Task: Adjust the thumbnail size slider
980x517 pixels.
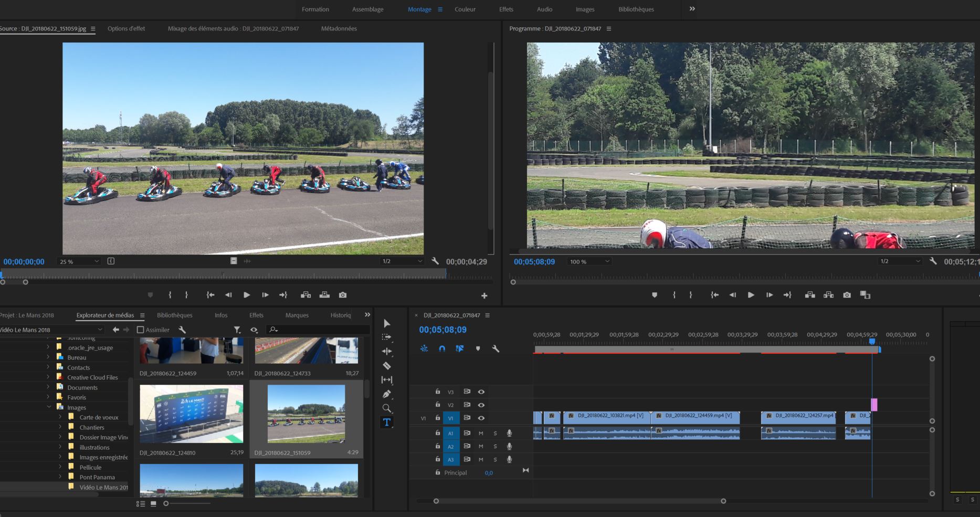Action: click(x=166, y=503)
